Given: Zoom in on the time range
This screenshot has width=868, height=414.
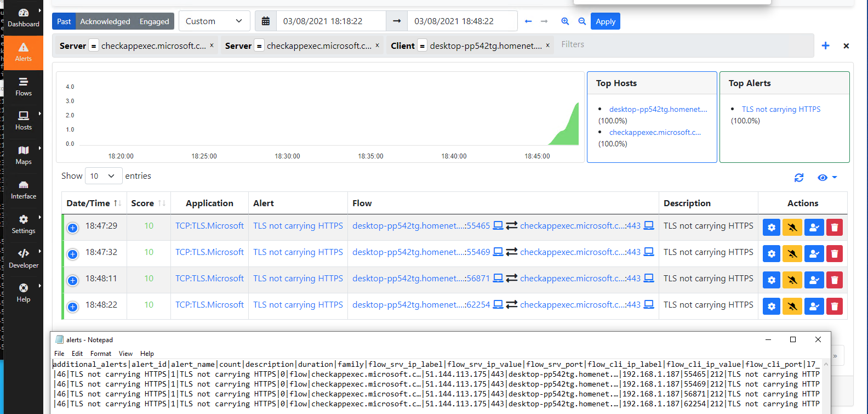Looking at the screenshot, I should point(565,21).
